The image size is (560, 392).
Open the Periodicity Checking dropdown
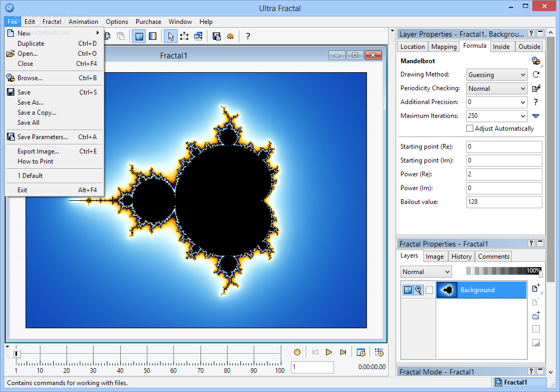(497, 89)
